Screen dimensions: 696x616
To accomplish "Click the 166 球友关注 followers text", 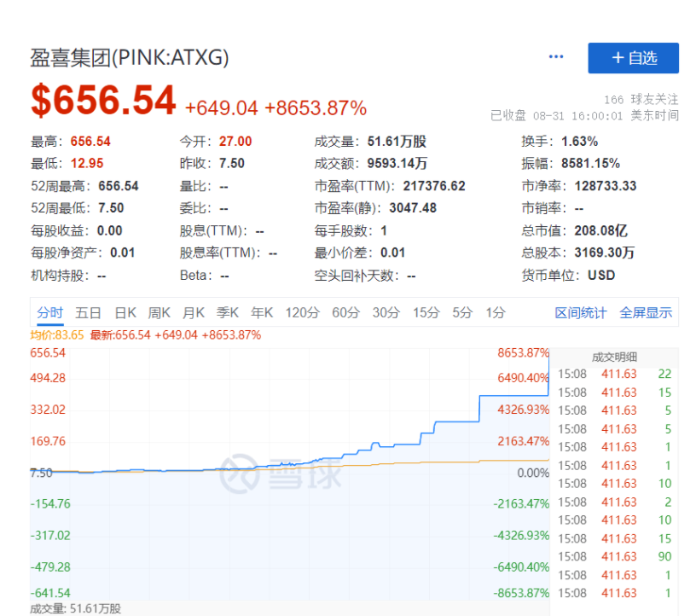I will [641, 99].
